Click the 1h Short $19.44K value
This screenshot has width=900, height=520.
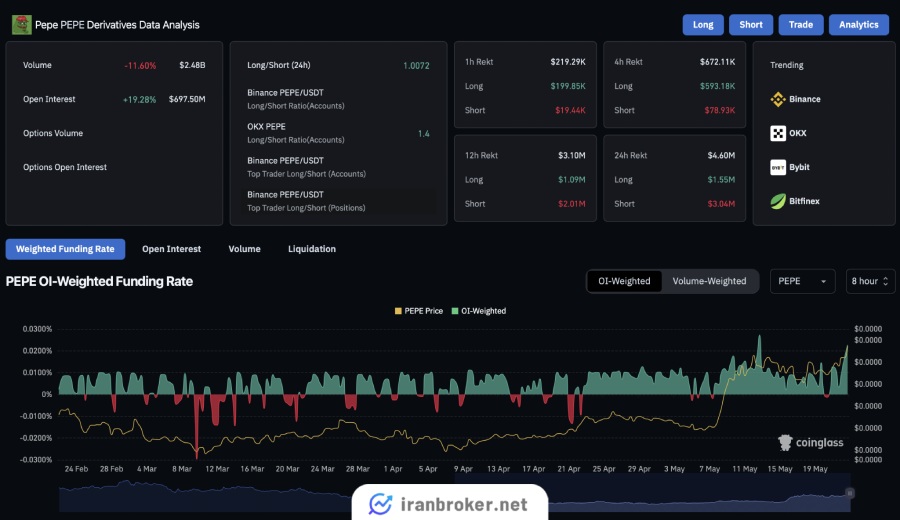571,110
